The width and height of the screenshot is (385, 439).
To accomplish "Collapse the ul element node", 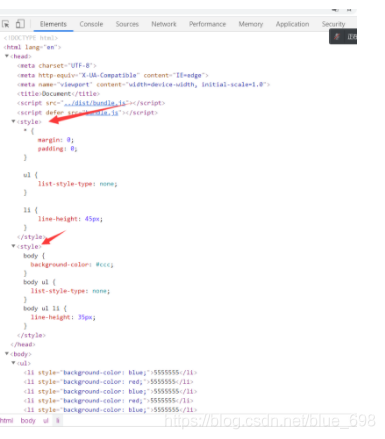I will click(x=13, y=363).
